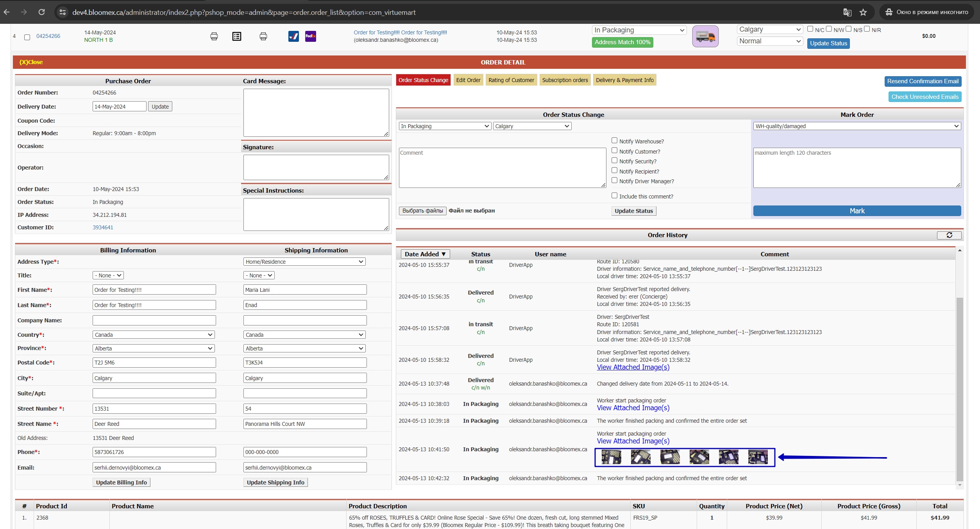Click the incognito mode indicator

[926, 12]
